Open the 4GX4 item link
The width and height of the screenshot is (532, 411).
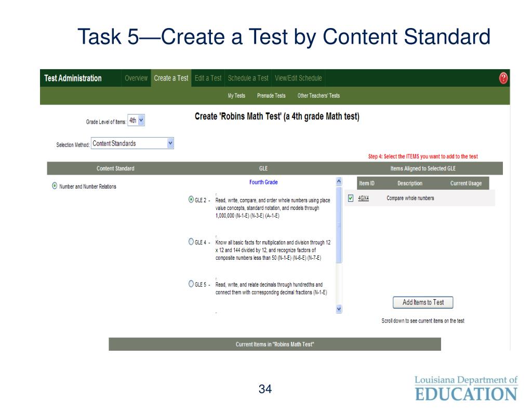point(363,198)
